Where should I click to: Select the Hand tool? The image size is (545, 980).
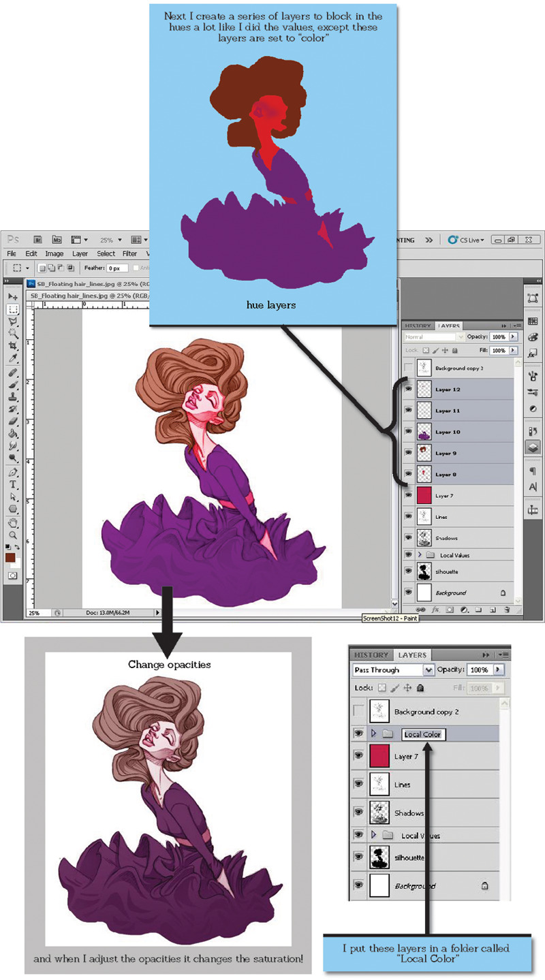[13, 523]
